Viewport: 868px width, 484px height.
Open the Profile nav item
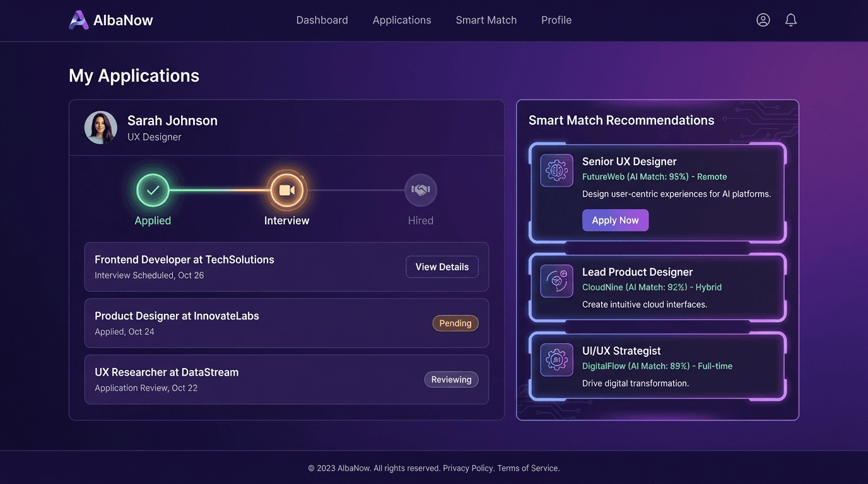(x=556, y=20)
